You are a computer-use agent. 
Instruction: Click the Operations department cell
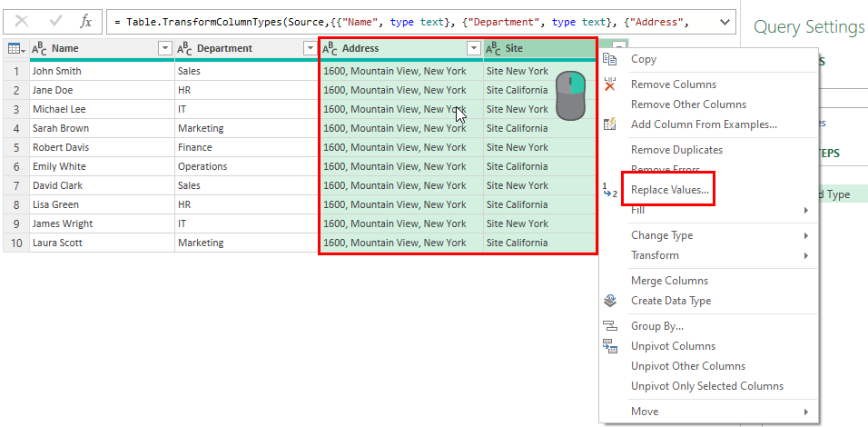pos(247,166)
